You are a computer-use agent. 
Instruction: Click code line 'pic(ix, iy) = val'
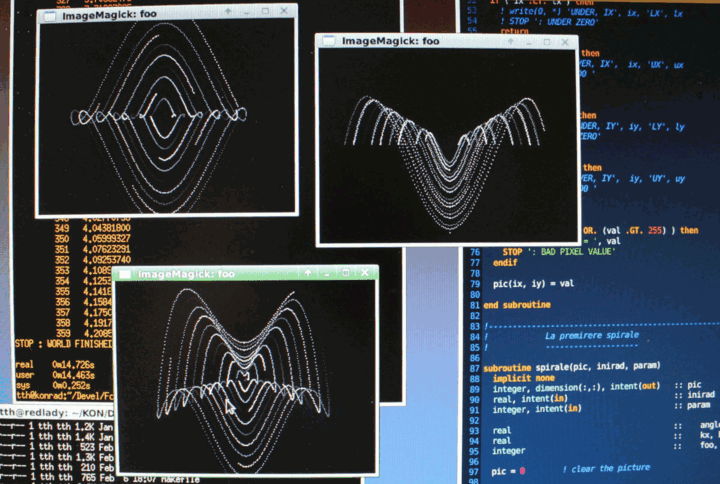coord(533,284)
